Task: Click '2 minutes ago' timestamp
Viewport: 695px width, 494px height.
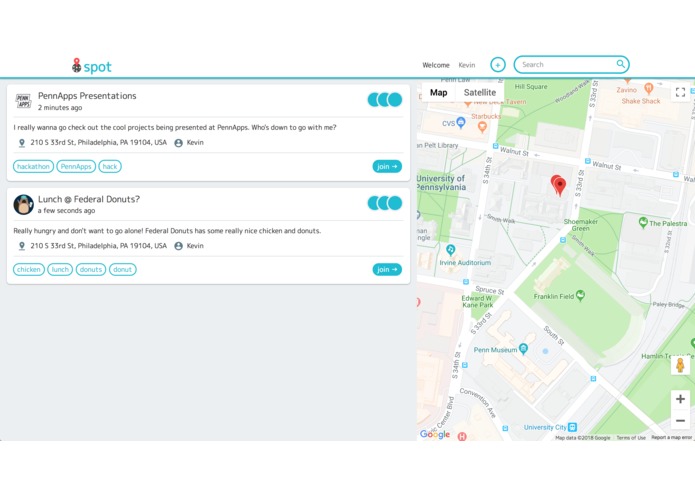Action: (60, 108)
